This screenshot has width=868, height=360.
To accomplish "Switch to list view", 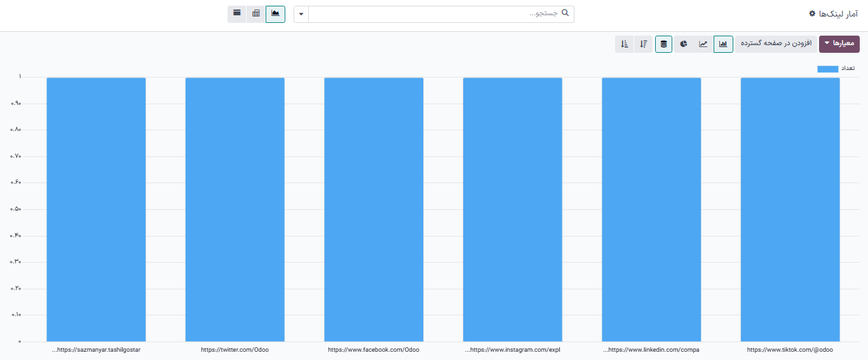I will pyautogui.click(x=237, y=13).
